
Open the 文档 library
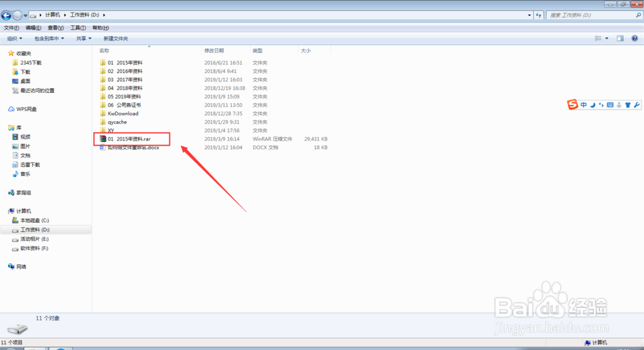(x=25, y=155)
